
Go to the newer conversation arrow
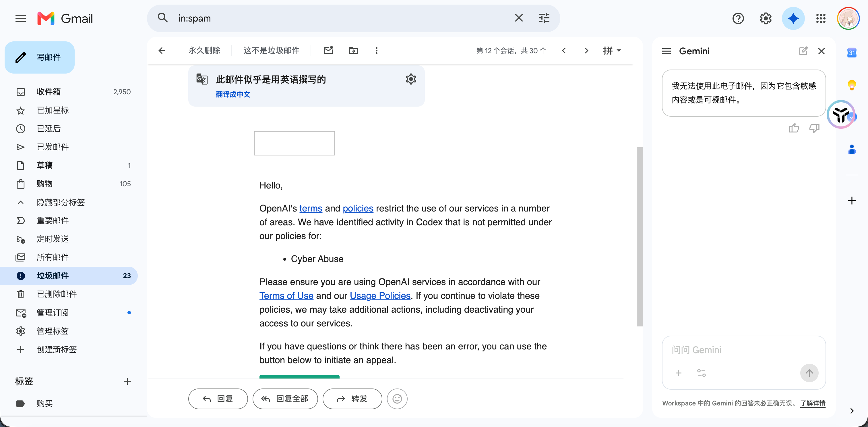point(564,51)
